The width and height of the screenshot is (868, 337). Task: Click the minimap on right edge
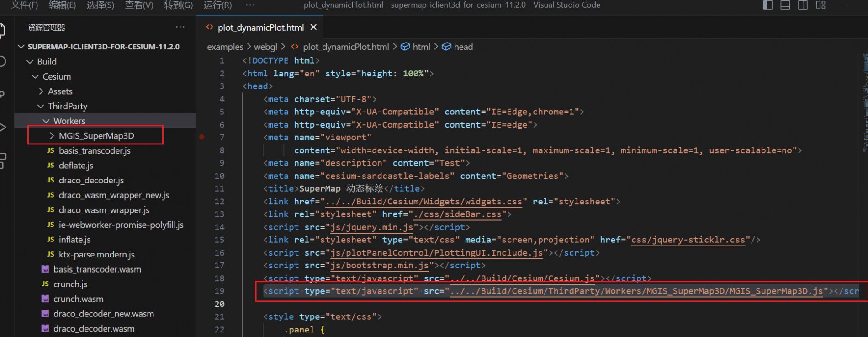865,103
